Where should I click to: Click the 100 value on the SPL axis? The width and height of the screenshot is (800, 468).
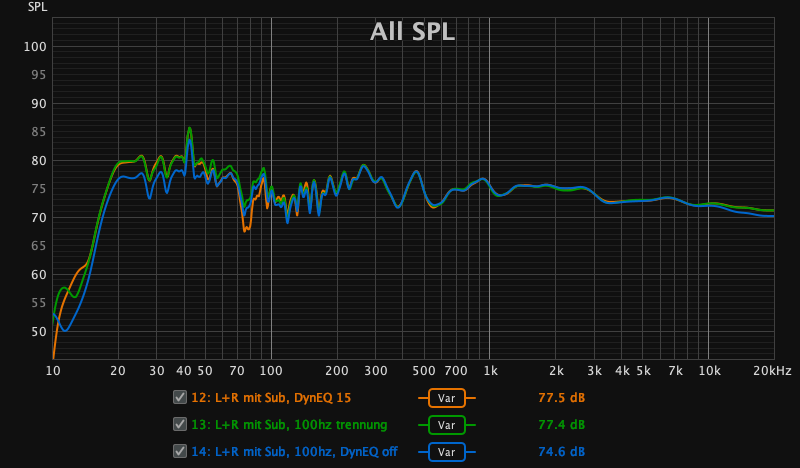point(36,46)
